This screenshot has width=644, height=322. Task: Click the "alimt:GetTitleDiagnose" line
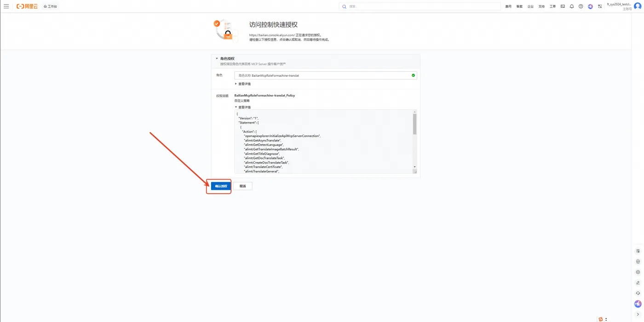(262, 154)
